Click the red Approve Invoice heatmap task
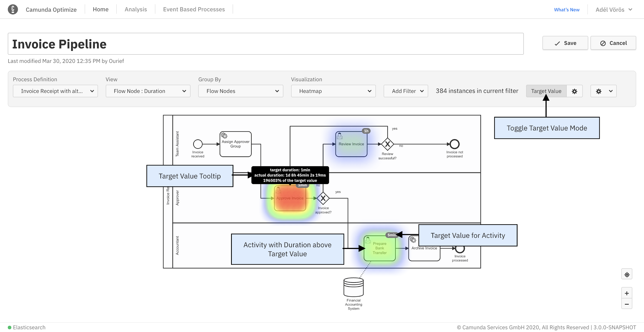 (290, 198)
